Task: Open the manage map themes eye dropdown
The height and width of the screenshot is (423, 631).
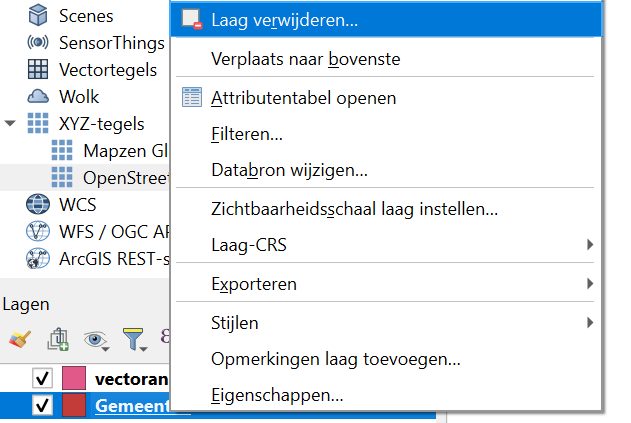Action: click(x=98, y=340)
